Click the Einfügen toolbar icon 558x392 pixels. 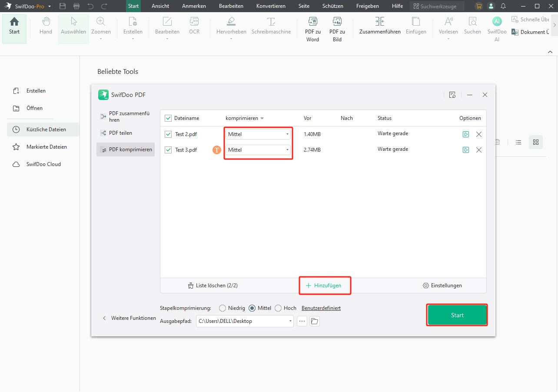(416, 26)
